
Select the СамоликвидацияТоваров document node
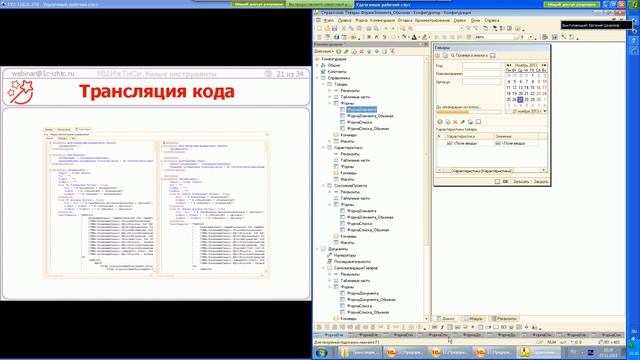(356, 268)
